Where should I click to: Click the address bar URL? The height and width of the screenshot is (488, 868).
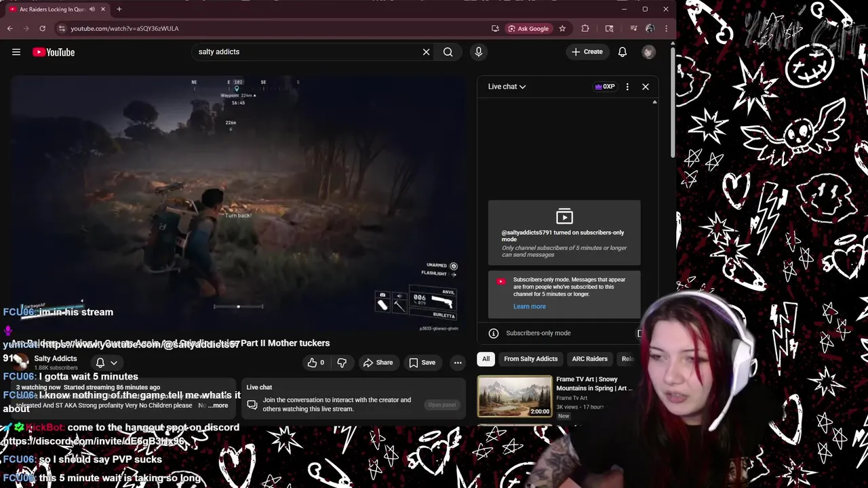tap(125, 28)
